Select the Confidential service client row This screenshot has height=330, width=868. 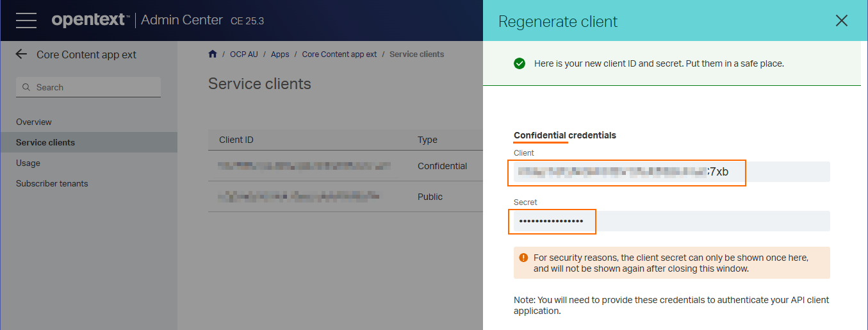click(x=345, y=166)
